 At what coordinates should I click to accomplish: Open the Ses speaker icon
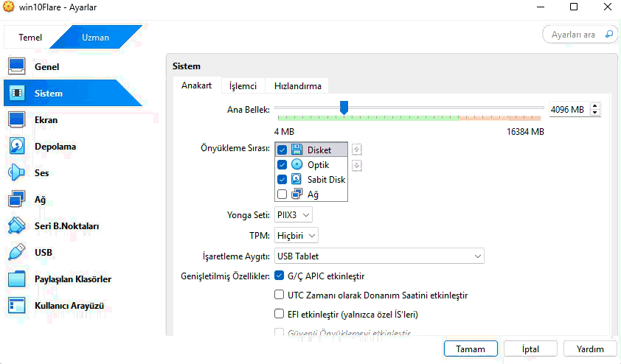pyautogui.click(x=17, y=172)
